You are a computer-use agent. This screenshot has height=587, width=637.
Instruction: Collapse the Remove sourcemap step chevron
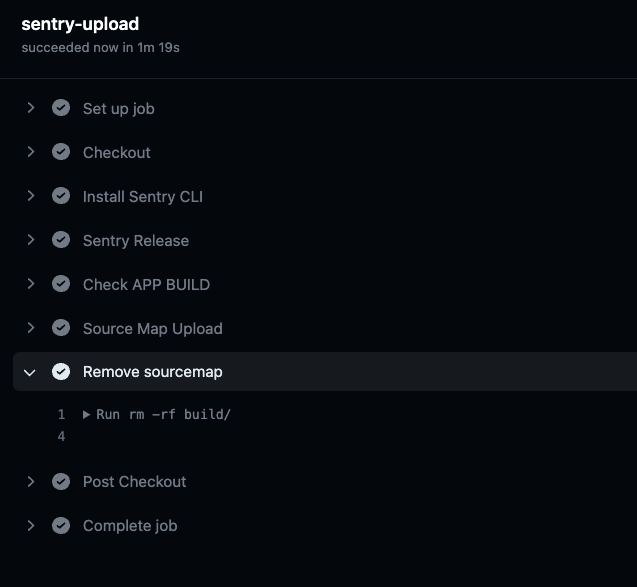30,373
